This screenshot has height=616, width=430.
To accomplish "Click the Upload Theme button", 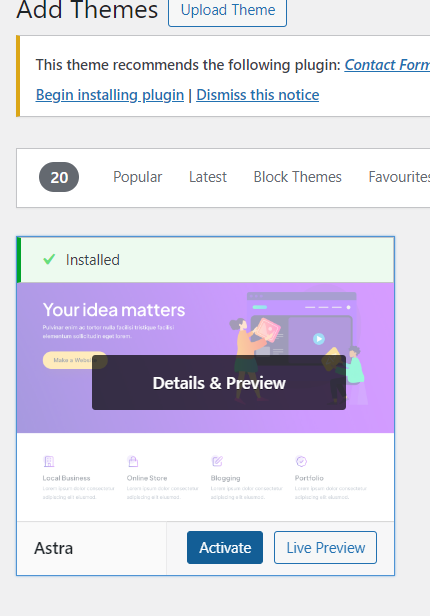I will pyautogui.click(x=227, y=11).
